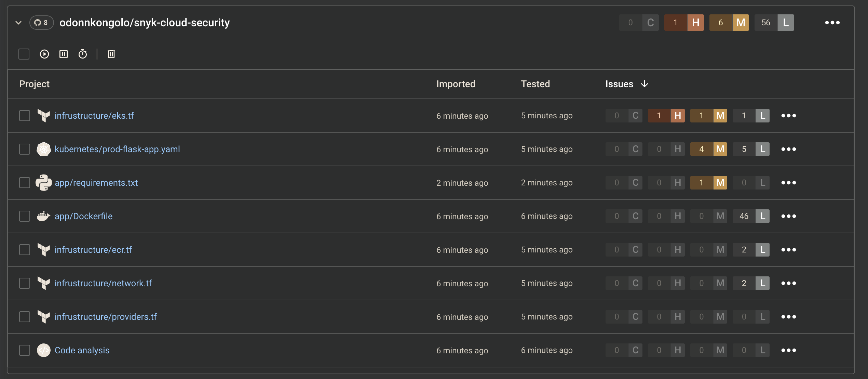The height and width of the screenshot is (379, 868).
Task: Open more options for infrustructure/providers.tf
Action: tap(789, 317)
